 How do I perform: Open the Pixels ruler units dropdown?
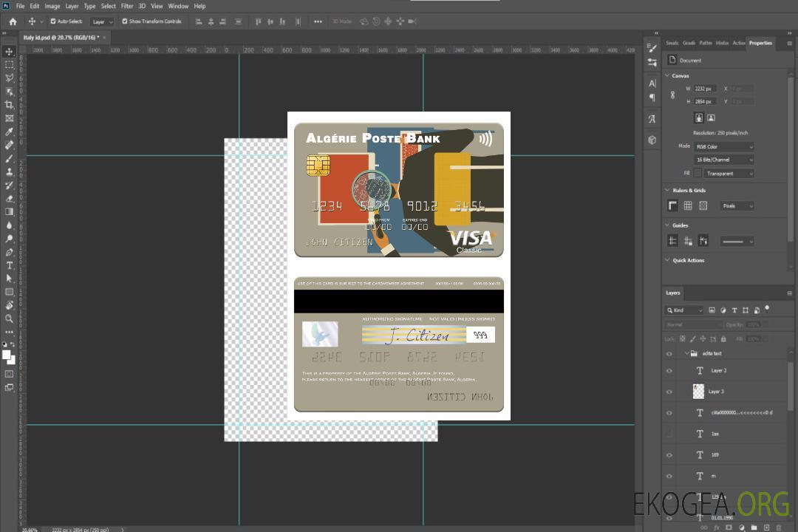coord(737,206)
